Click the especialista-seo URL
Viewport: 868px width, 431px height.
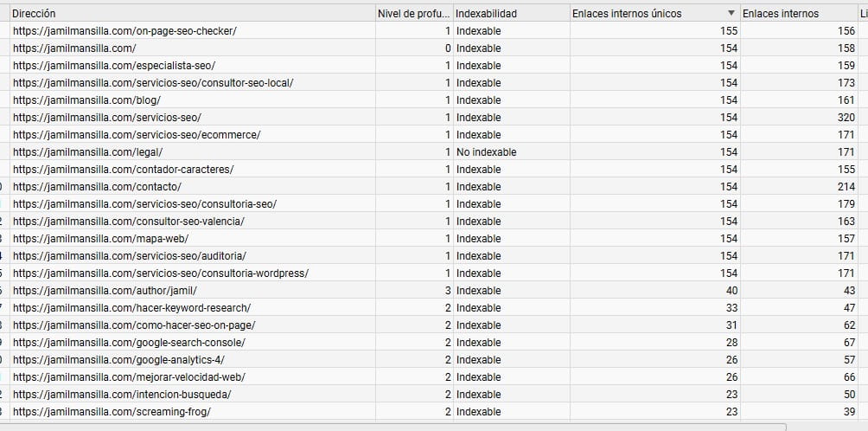tap(114, 66)
